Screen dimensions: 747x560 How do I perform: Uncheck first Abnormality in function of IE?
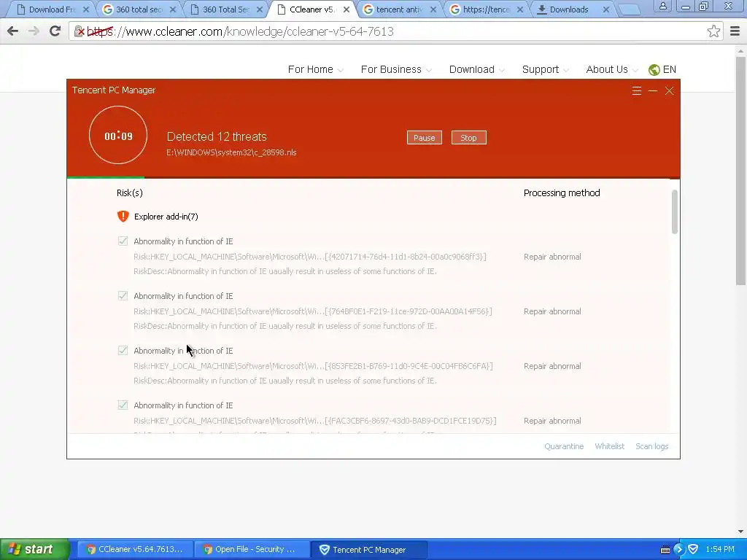(123, 241)
